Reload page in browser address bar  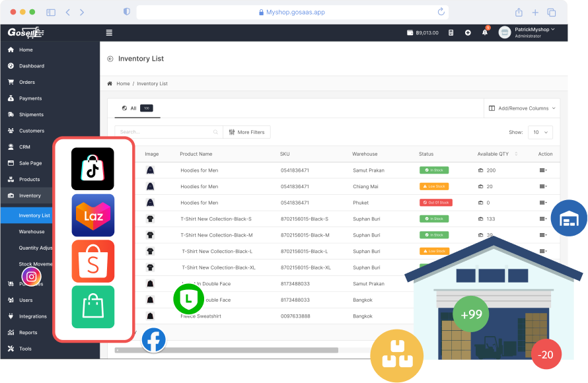(x=441, y=12)
